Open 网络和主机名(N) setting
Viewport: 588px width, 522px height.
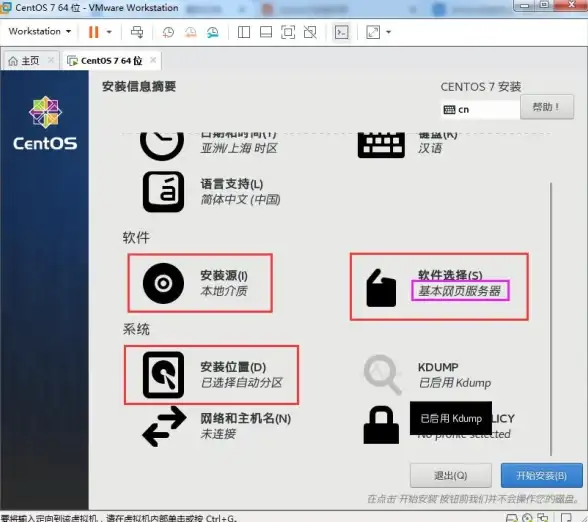pyautogui.click(x=246, y=418)
